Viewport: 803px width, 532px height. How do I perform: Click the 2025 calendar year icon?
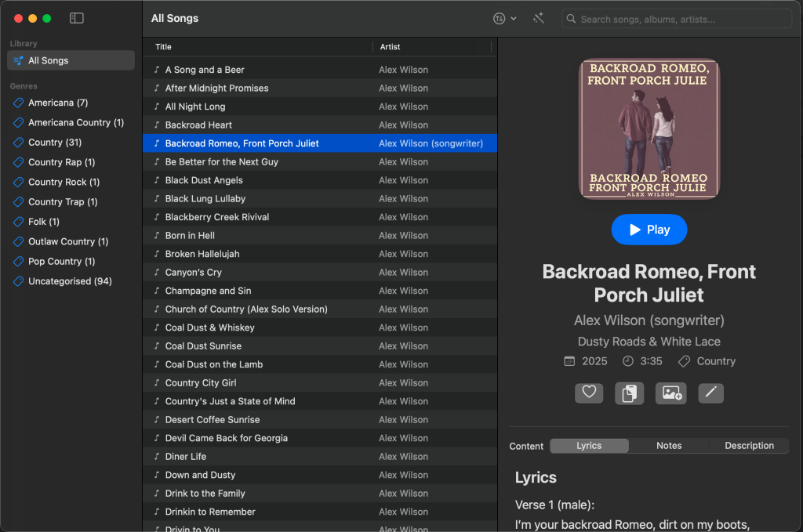(569, 362)
